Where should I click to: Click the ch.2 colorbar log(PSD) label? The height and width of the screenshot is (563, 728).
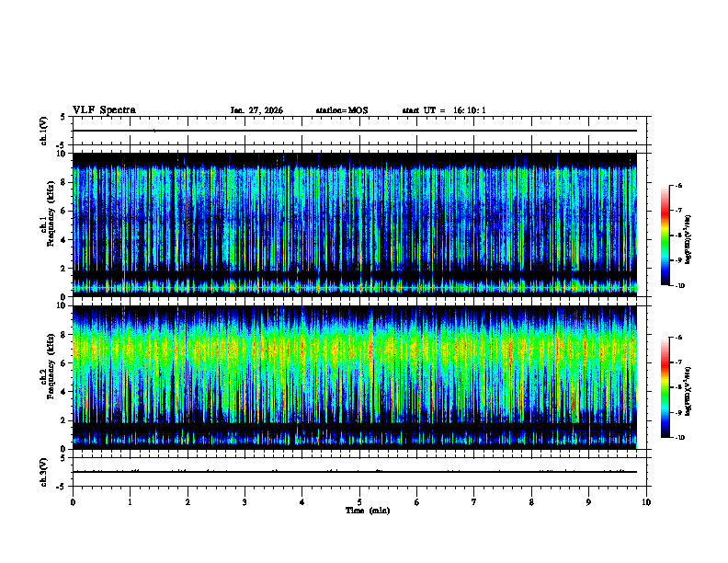(x=688, y=391)
